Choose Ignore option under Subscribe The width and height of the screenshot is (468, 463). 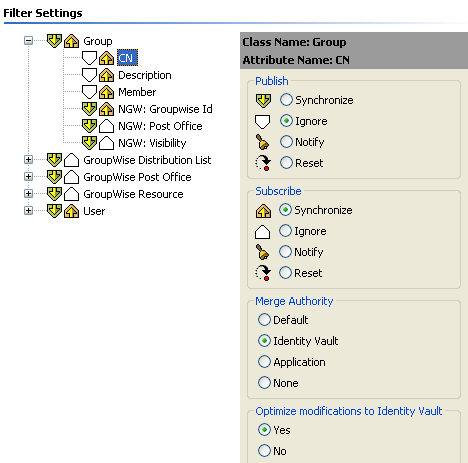click(285, 231)
